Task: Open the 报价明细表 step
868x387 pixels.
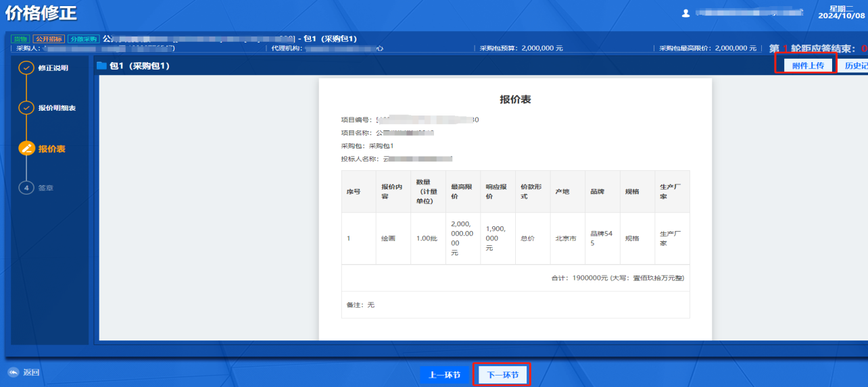Action: (57, 108)
